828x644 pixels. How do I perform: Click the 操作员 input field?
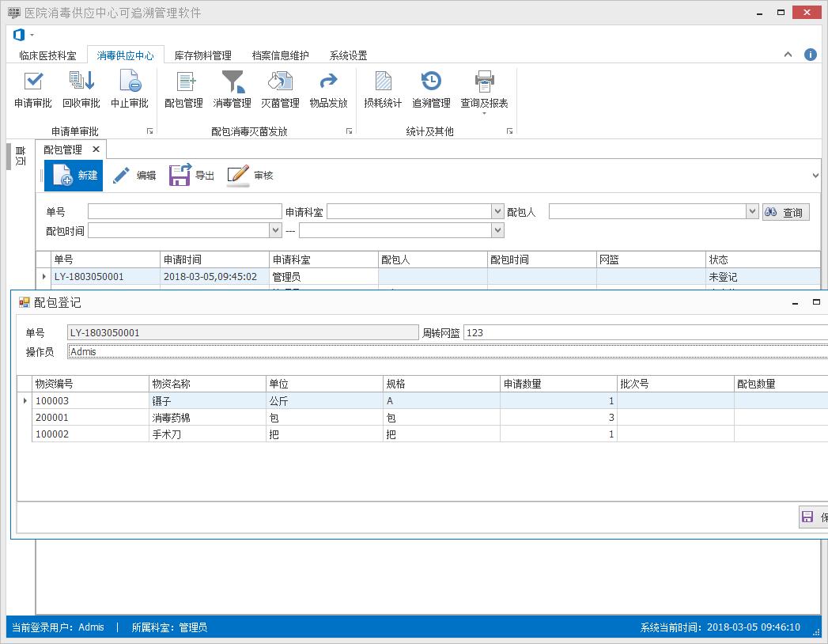point(448,352)
